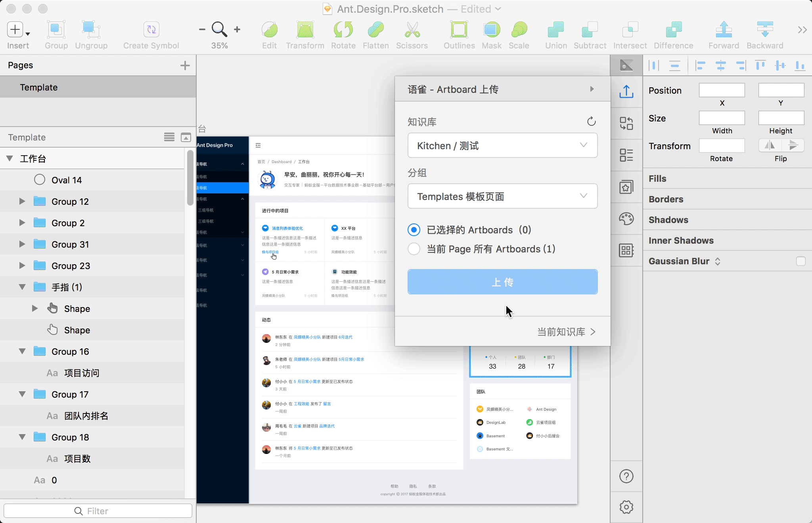Click the help question mark icon

(626, 476)
